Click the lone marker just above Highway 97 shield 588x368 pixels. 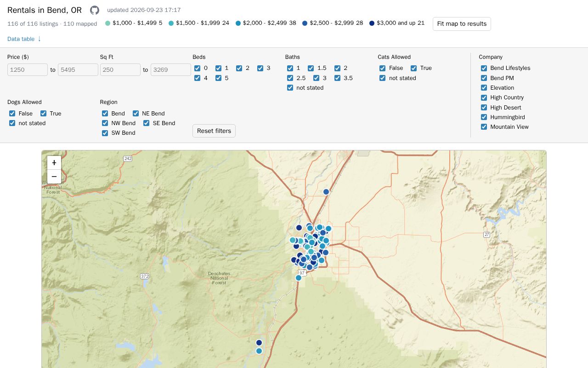299,278
